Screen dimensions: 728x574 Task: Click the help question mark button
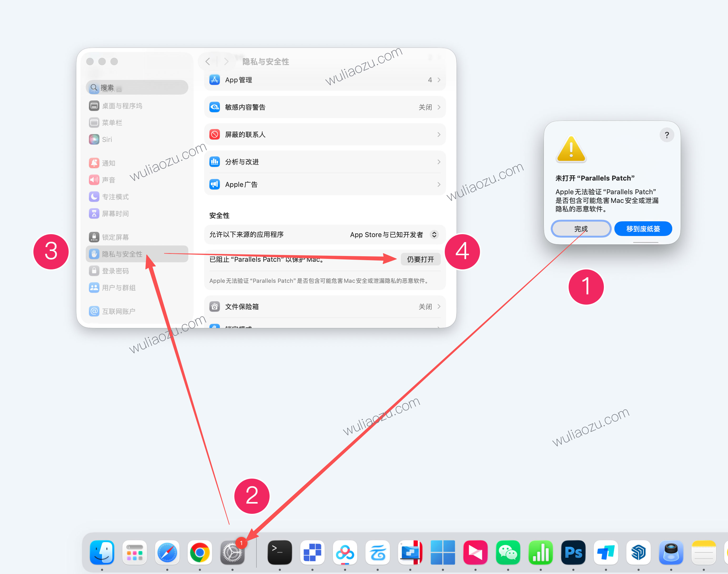click(666, 135)
